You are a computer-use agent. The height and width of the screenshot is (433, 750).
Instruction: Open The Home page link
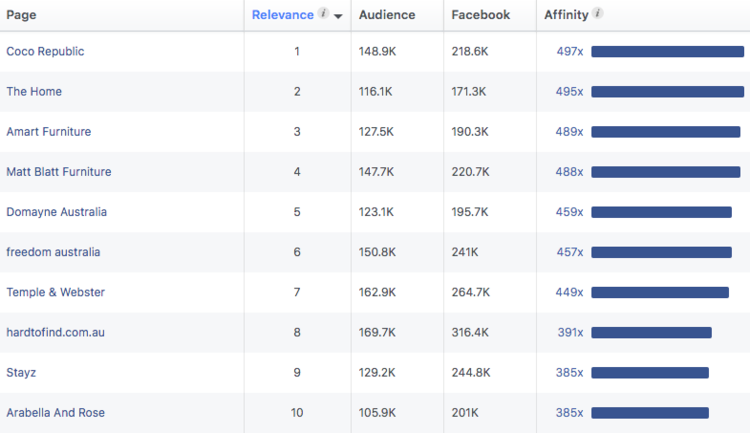pos(34,91)
